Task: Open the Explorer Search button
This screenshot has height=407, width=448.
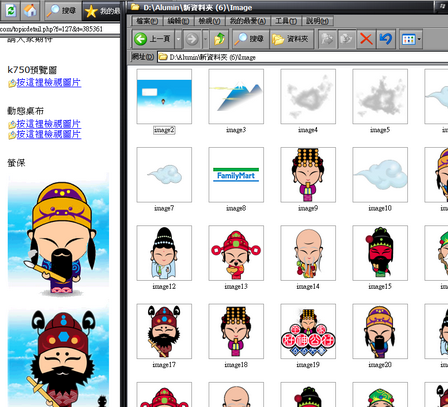Action: [250, 39]
